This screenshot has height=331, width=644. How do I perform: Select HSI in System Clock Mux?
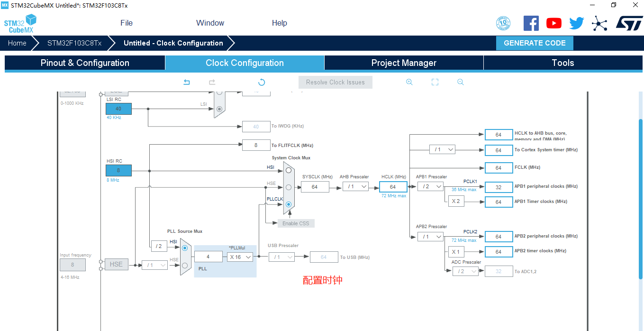pyautogui.click(x=288, y=170)
